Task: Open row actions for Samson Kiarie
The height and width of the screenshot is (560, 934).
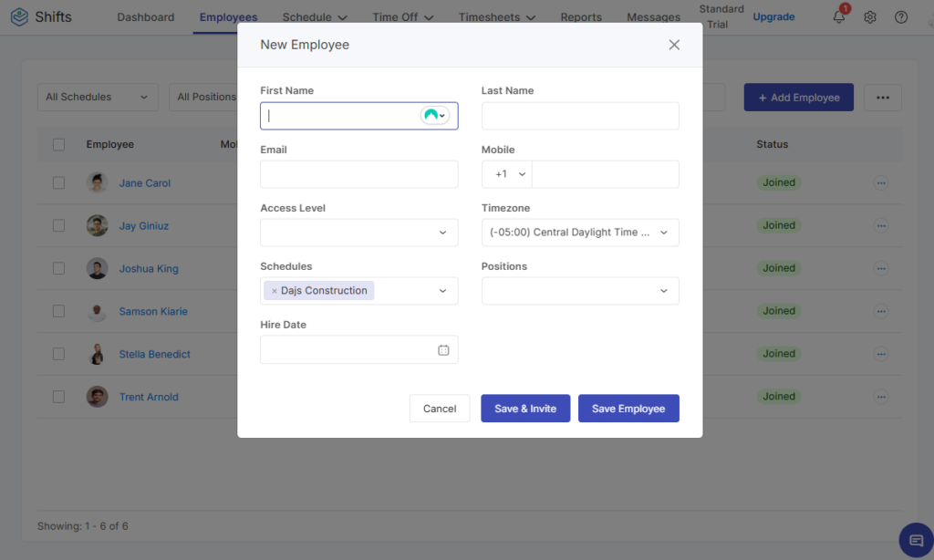Action: [x=880, y=311]
